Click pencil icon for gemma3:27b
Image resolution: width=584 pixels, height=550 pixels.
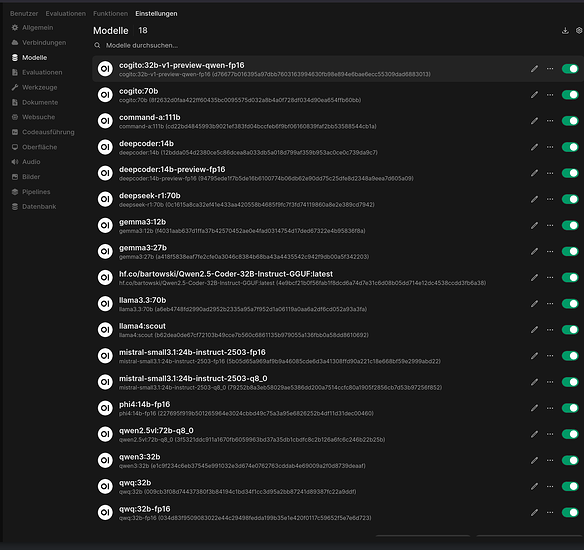click(534, 252)
